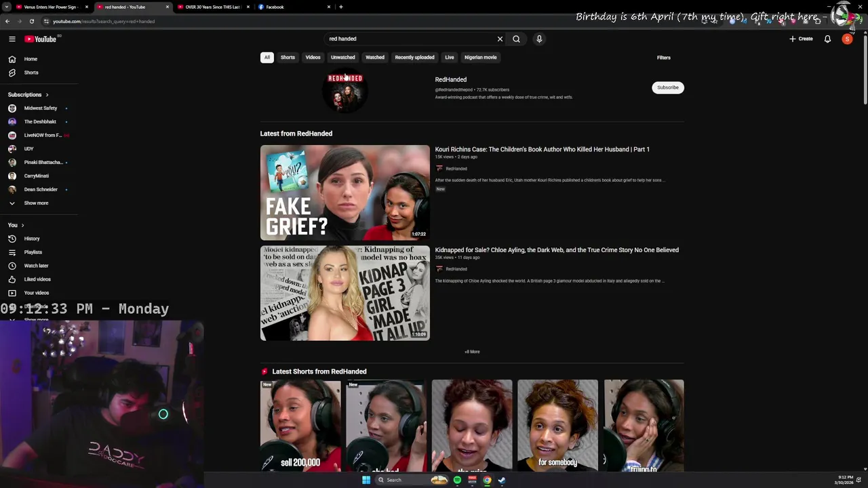Screen dimensions: 868x488
Task: Expand the Subscriptions section chevron
Action: pyautogui.click(x=47, y=95)
